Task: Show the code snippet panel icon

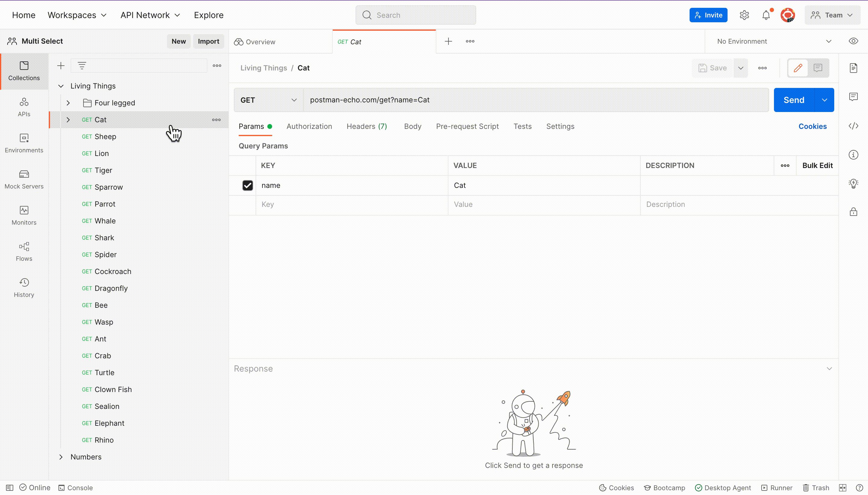Action: pos(853,126)
